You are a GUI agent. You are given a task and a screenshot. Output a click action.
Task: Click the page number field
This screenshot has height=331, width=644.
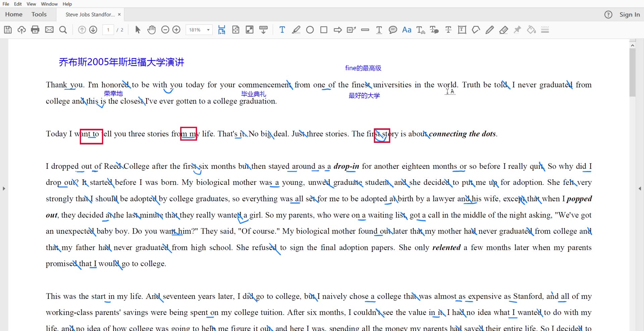[x=108, y=30]
